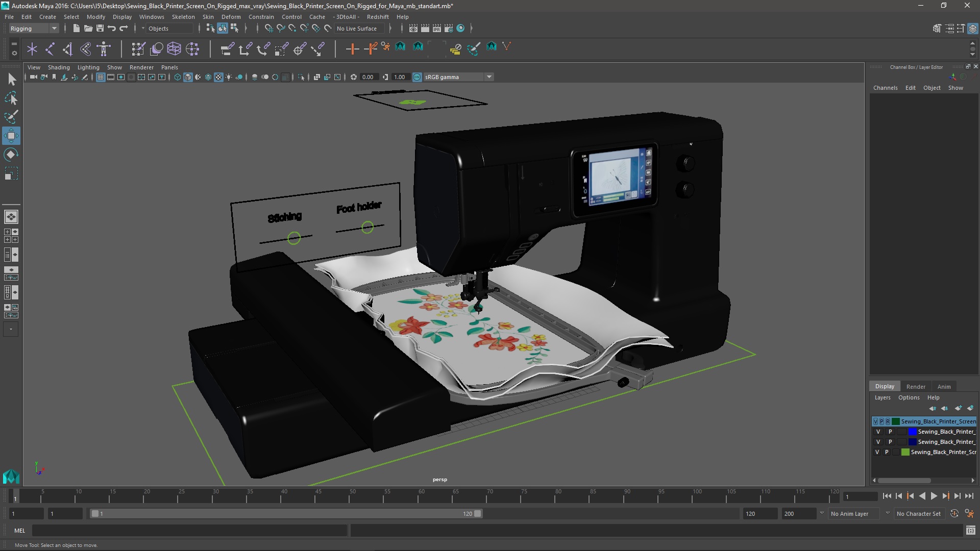The width and height of the screenshot is (980, 551).
Task: Save the scene with the toolbar icon
Action: pyautogui.click(x=100, y=29)
